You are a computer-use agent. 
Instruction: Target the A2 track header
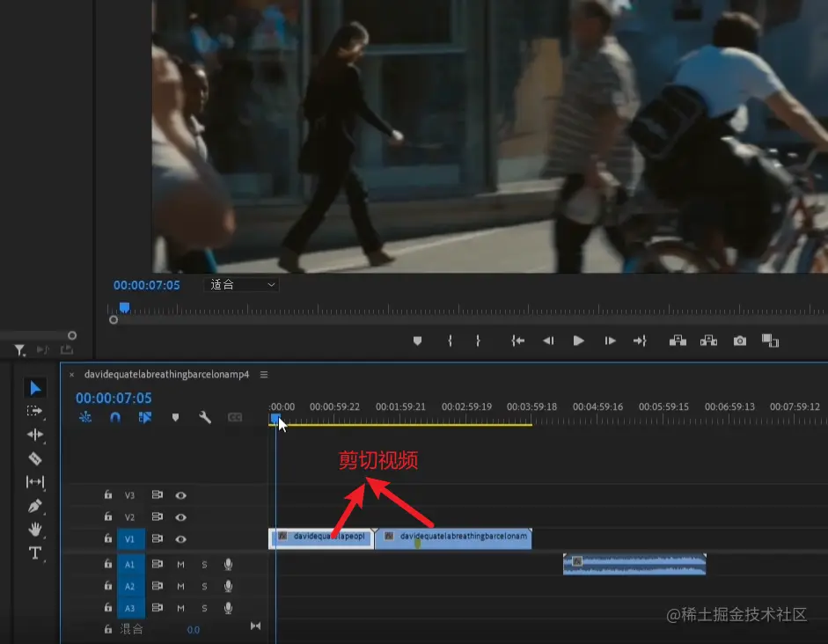130,586
